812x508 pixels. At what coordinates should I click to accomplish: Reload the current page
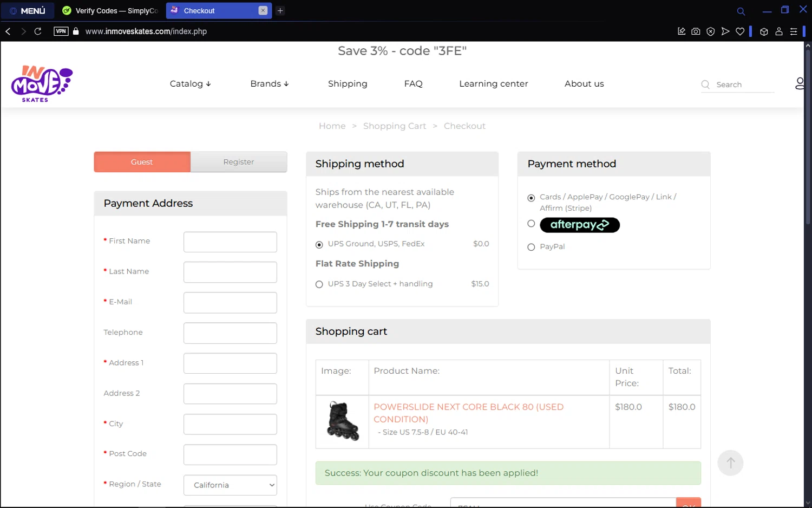(x=38, y=31)
